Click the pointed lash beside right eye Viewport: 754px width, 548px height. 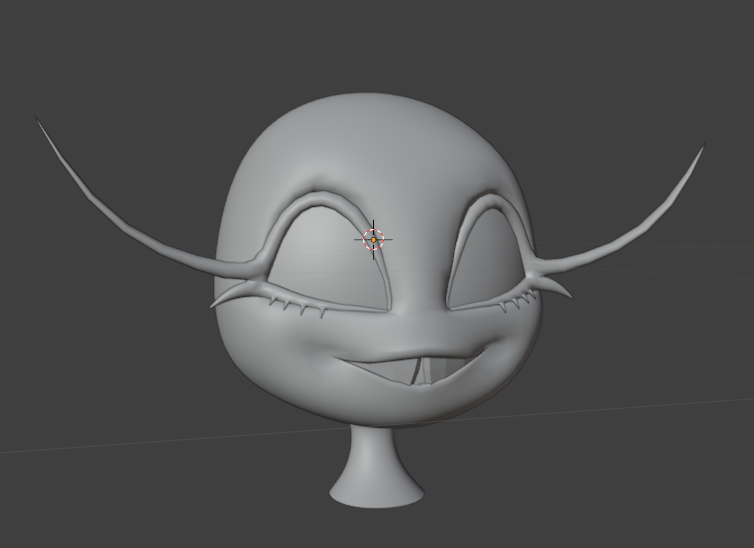coord(561,291)
